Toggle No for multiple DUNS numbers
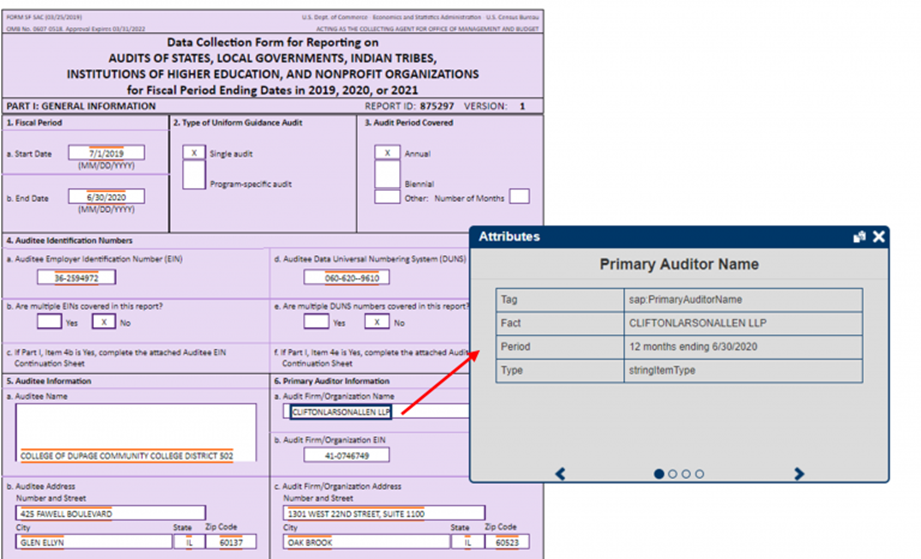 pyautogui.click(x=376, y=322)
